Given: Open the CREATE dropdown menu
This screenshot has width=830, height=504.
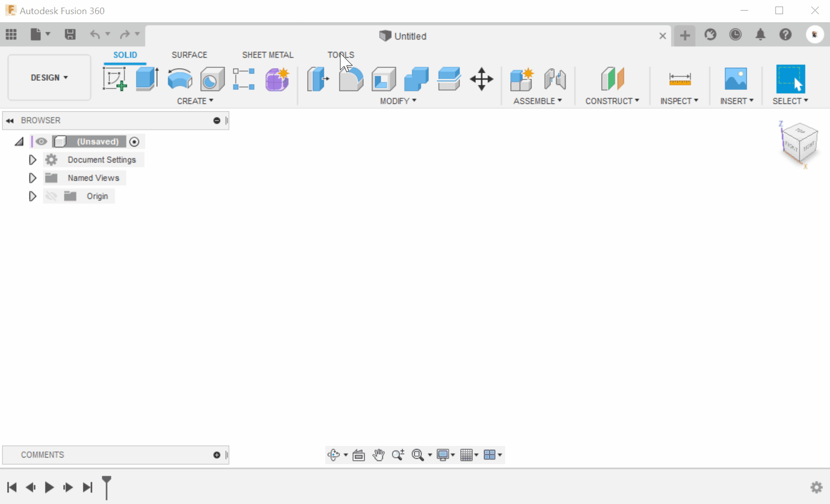Looking at the screenshot, I should [196, 101].
